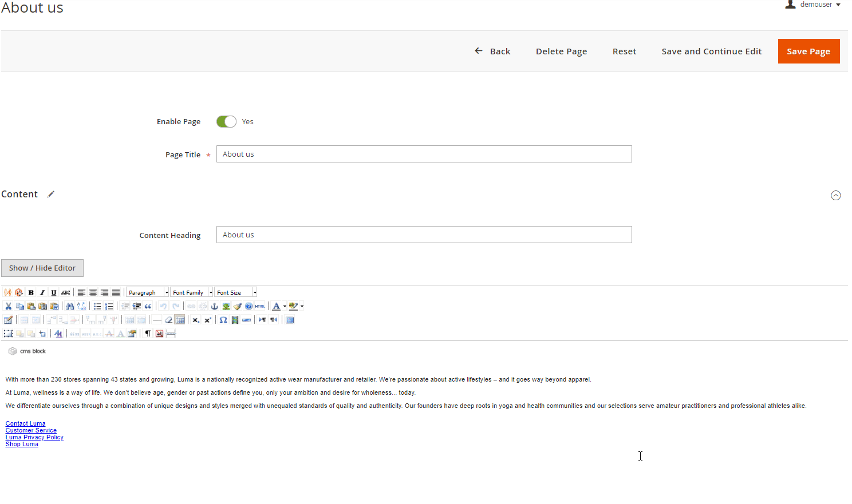
Task: Center align text
Action: click(x=93, y=292)
